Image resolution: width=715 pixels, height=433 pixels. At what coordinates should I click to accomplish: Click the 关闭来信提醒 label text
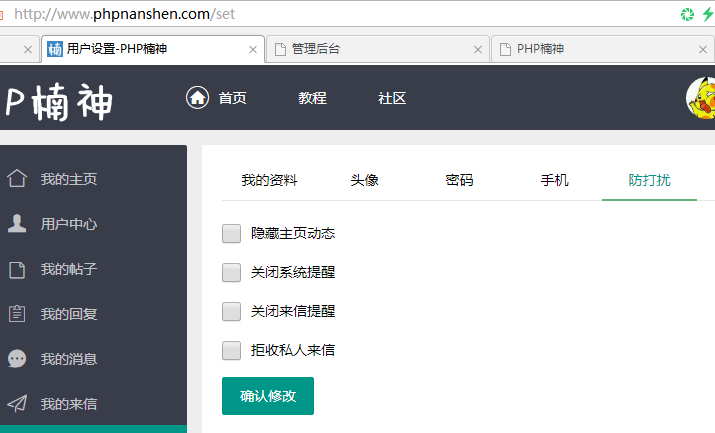point(293,311)
